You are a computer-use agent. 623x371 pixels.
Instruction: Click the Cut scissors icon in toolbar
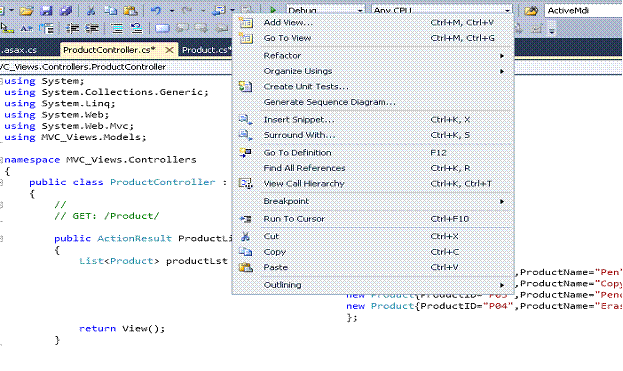[x=91, y=10]
